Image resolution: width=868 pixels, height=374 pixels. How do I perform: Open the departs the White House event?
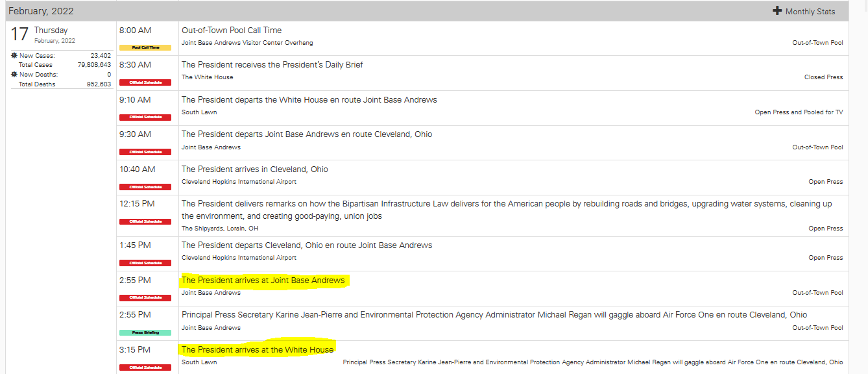click(309, 100)
